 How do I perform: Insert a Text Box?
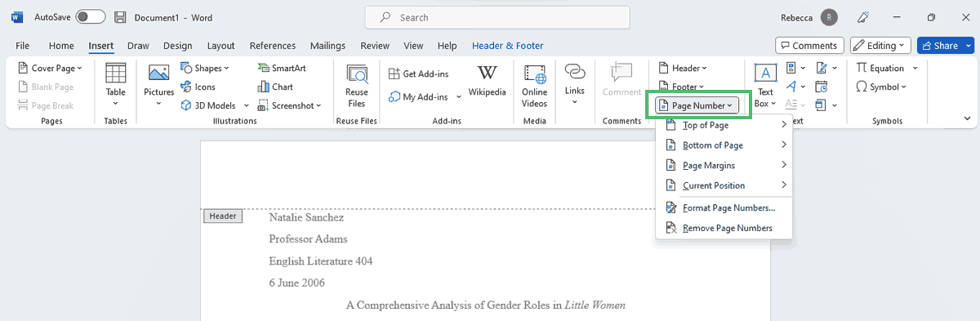coord(765,86)
